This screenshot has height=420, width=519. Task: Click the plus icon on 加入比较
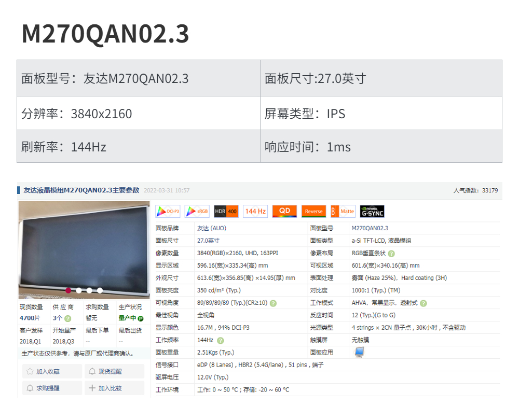[92, 388]
